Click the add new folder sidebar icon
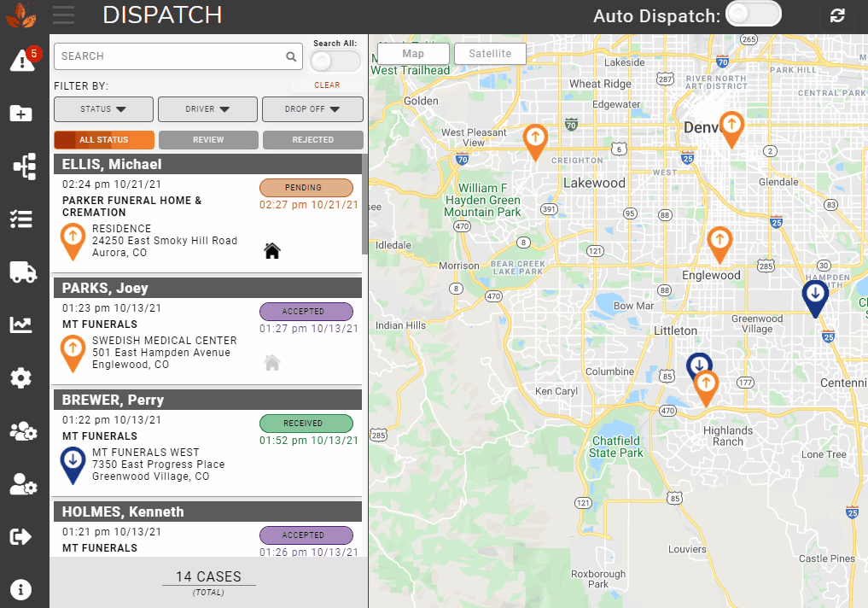Screen dimensions: 868x608 coord(22,113)
